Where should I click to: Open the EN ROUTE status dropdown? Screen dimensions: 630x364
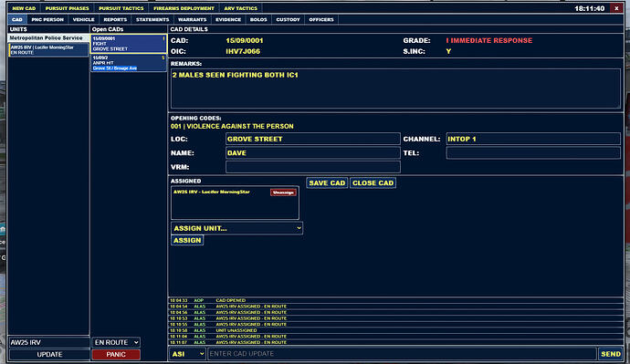coord(116,342)
